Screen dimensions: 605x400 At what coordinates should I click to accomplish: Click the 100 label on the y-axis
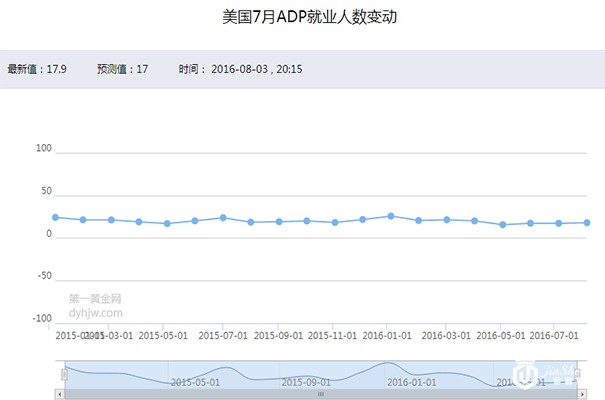click(44, 148)
